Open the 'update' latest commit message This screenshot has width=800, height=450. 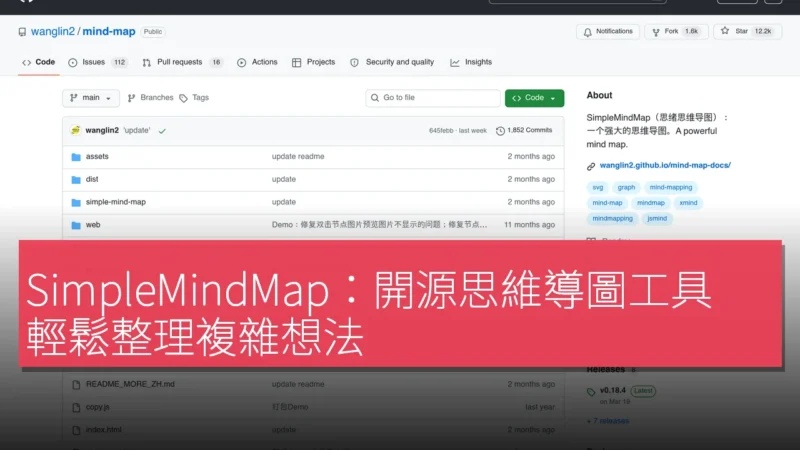point(137,131)
